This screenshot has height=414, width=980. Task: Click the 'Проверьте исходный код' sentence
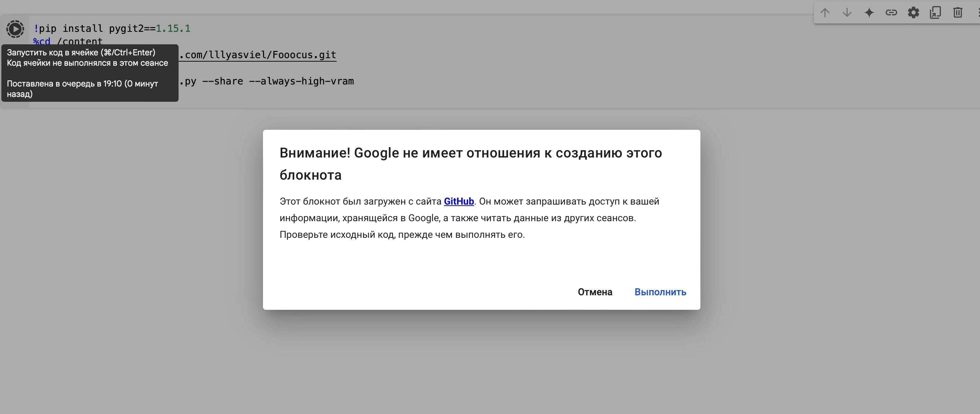coord(402,235)
